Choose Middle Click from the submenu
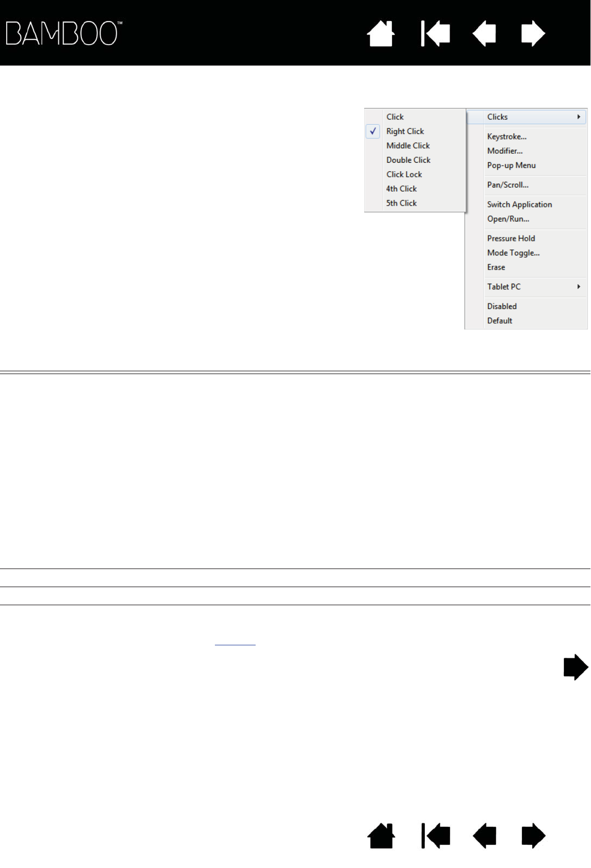This screenshot has width=591, height=868. coord(415,146)
